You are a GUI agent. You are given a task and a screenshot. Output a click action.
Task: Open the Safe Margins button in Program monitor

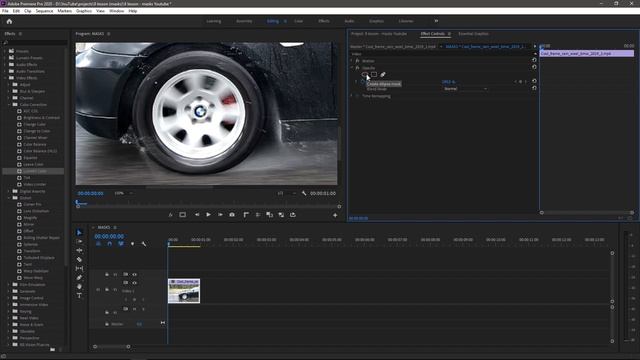coord(182,215)
